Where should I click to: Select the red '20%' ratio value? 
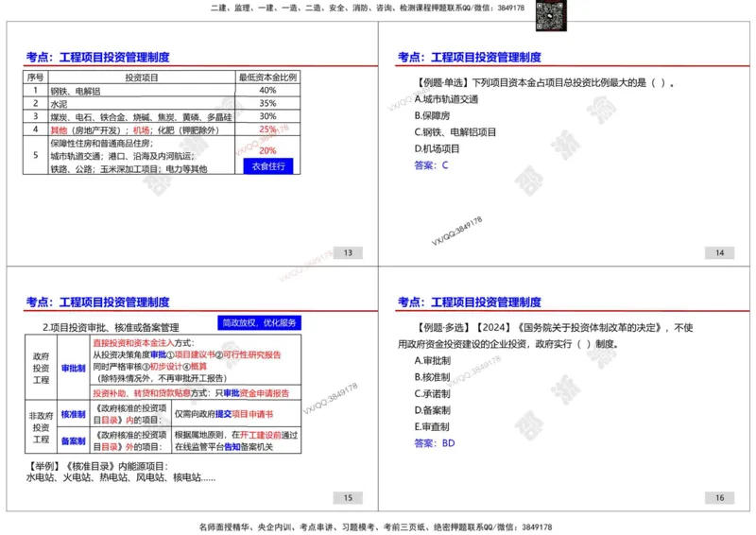pos(267,150)
